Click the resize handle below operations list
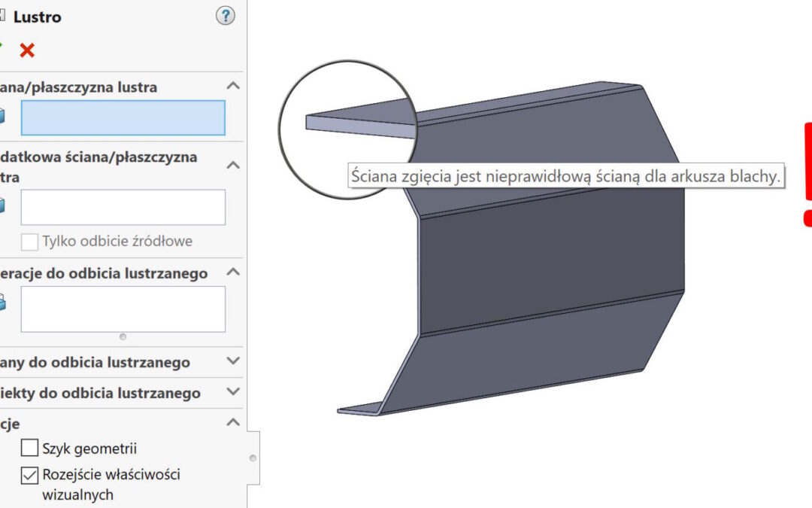 point(123,336)
